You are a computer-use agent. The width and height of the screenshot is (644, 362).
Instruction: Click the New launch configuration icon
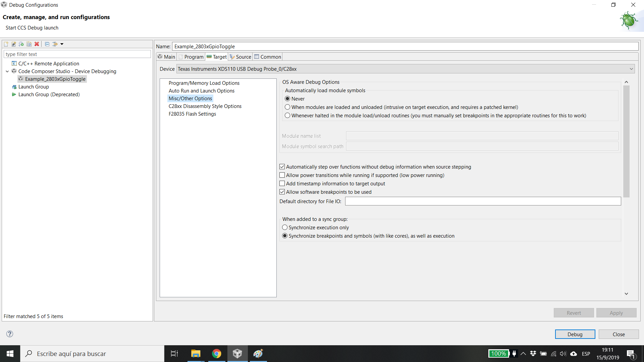(x=6, y=44)
